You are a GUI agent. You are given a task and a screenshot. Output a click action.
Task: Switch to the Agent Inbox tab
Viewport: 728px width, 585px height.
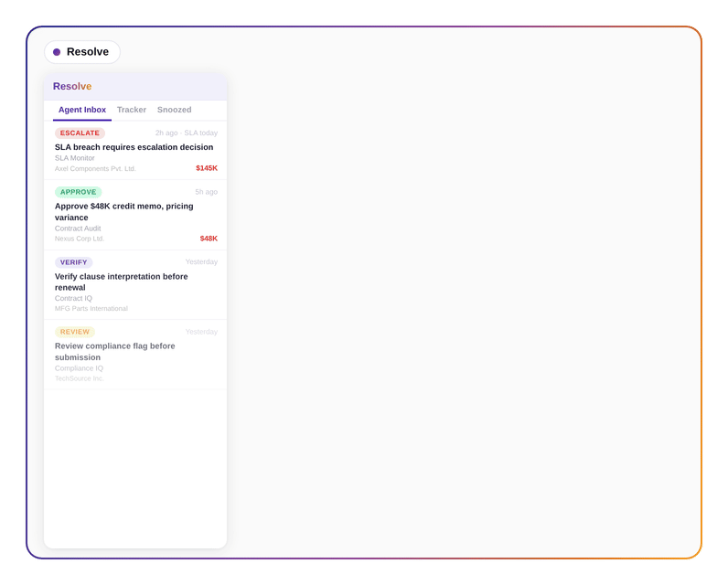82,110
